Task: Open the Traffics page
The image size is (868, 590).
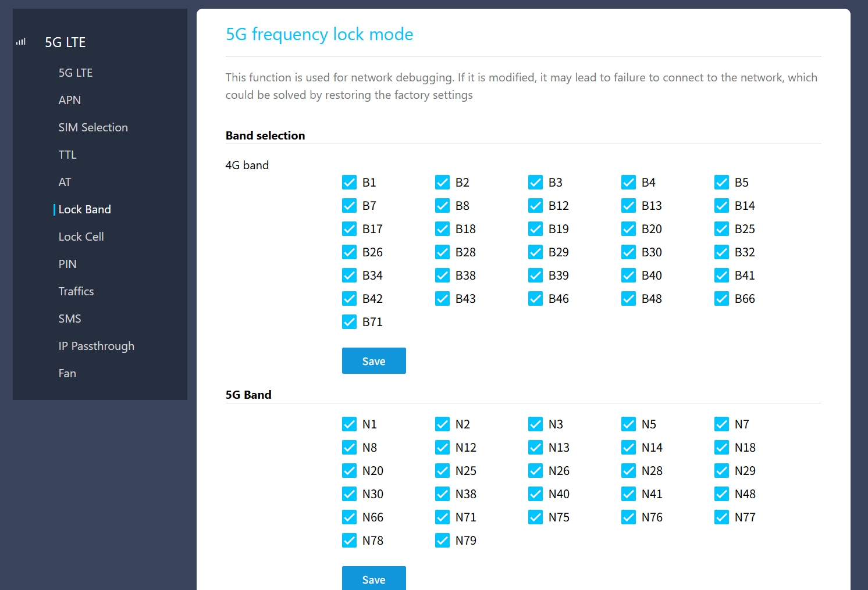Action: pos(76,291)
